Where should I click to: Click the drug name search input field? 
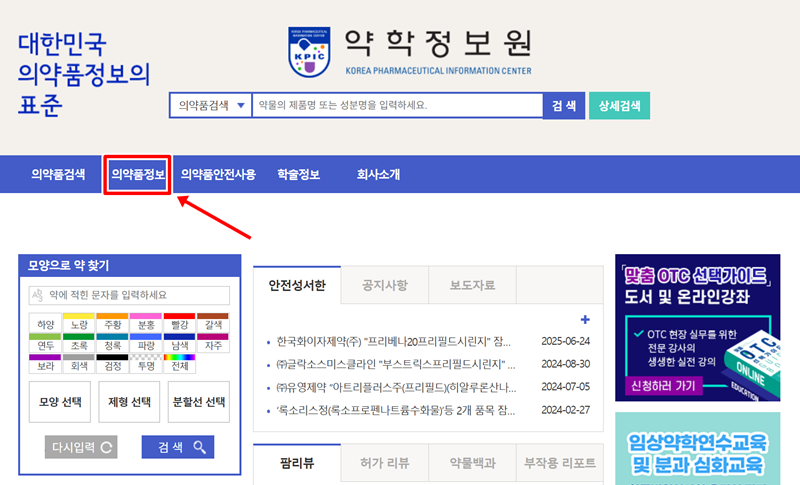point(397,106)
